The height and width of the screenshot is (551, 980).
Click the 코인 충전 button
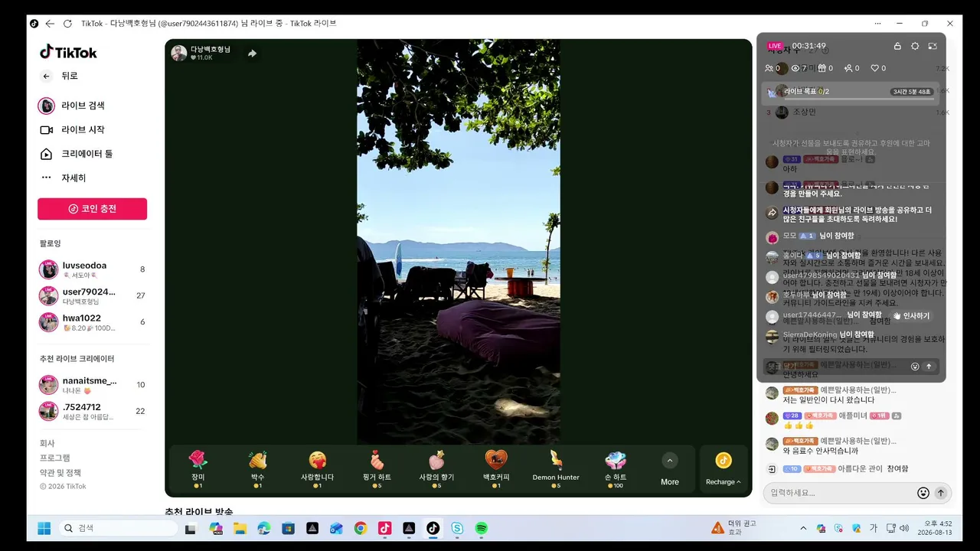(x=92, y=209)
